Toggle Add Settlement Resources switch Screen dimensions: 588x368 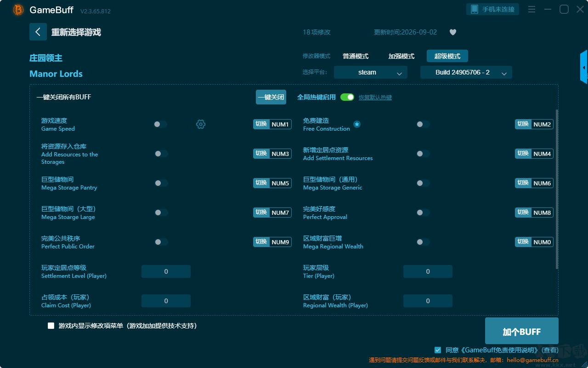423,154
